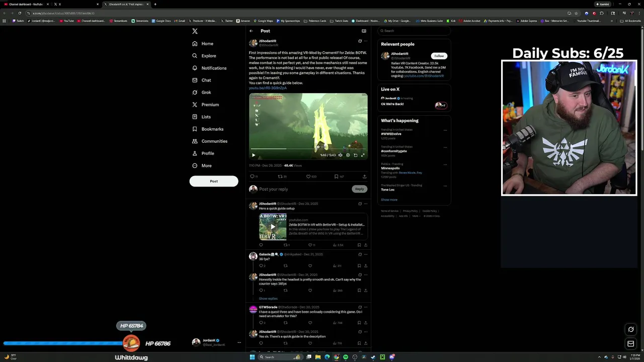Open more options on 'Yes sir' reply
The width and height of the screenshot is (644, 362).
tap(366, 332)
